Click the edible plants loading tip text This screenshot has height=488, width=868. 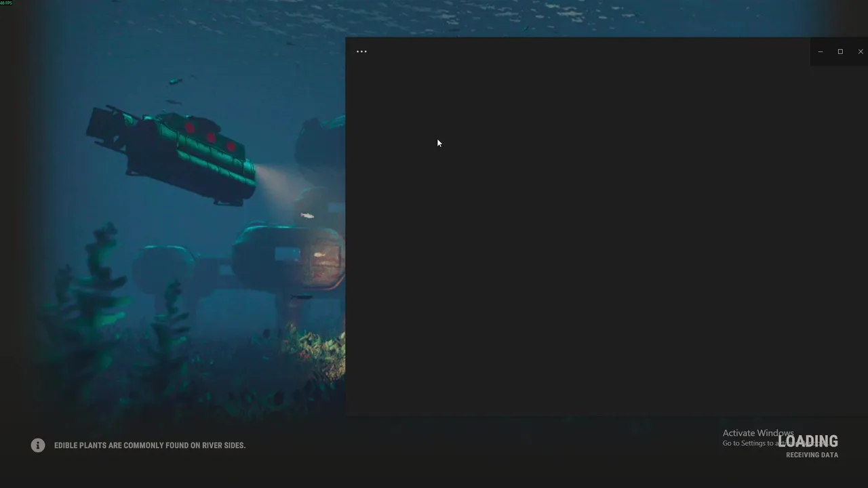pyautogui.click(x=150, y=445)
